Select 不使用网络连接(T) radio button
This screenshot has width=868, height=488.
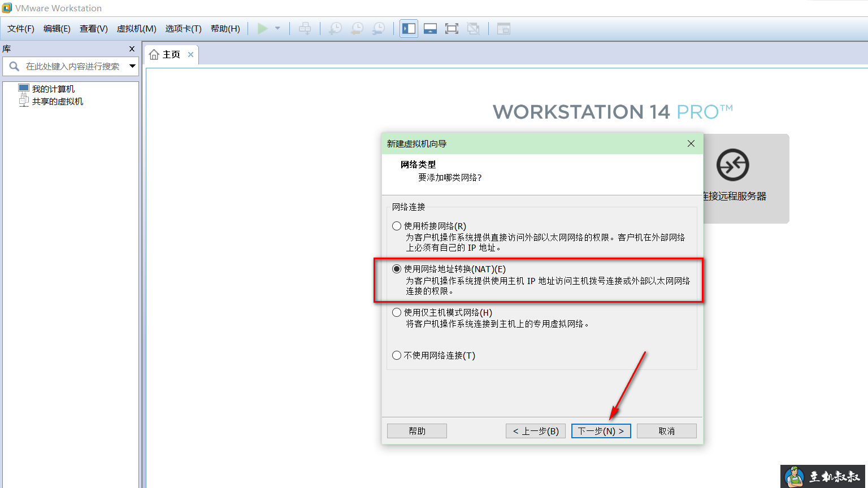(397, 355)
